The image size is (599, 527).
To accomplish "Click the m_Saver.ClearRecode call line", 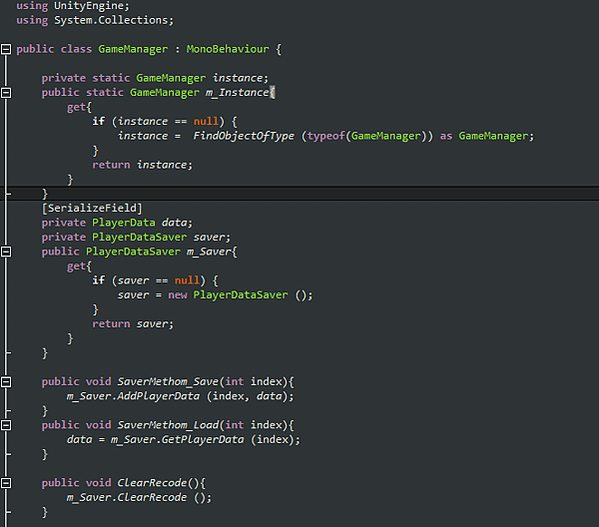I will click(139, 498).
